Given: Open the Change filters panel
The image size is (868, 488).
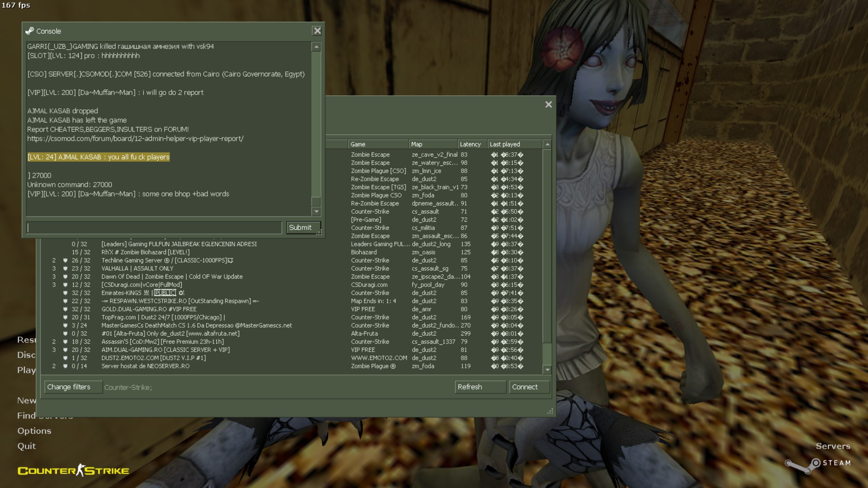Looking at the screenshot, I should pos(73,387).
